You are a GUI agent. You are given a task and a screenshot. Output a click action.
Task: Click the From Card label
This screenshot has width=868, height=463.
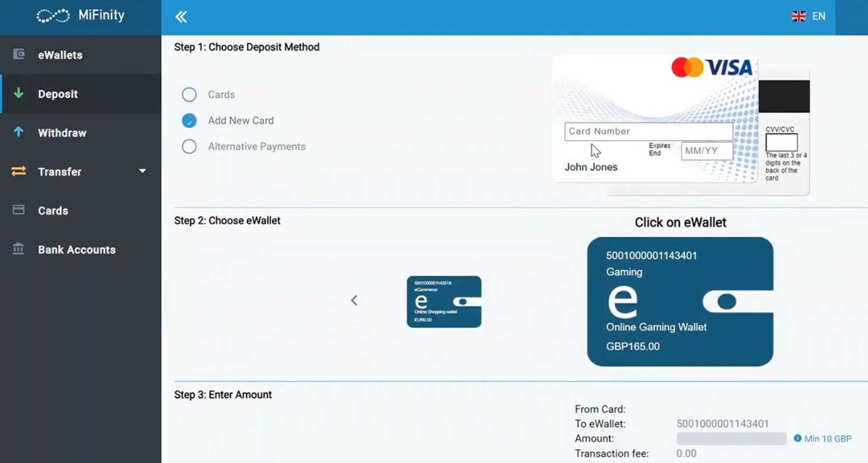[x=600, y=409]
